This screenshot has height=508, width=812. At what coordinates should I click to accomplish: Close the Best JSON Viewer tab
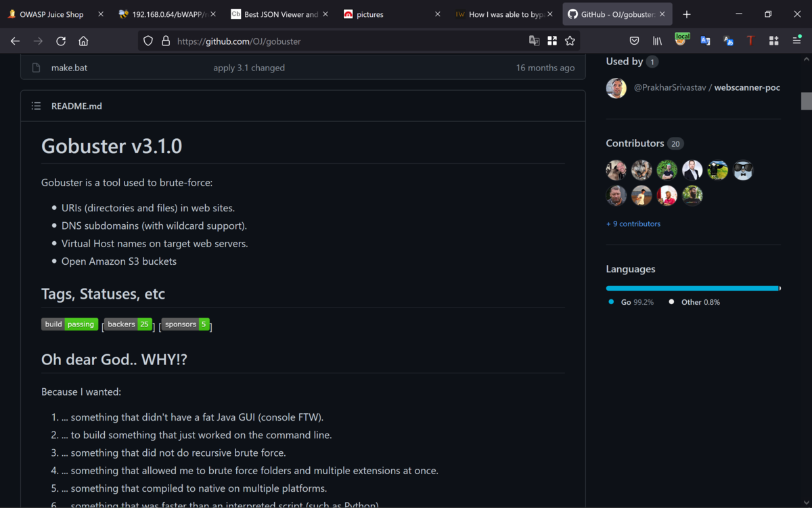coord(325,14)
